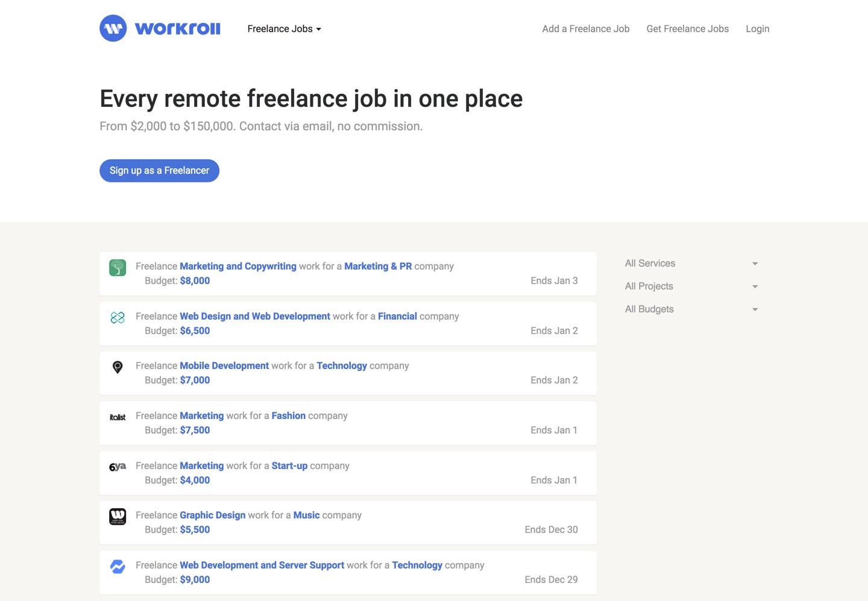Click the 6ya startup logo
The image size is (868, 601).
(x=118, y=467)
